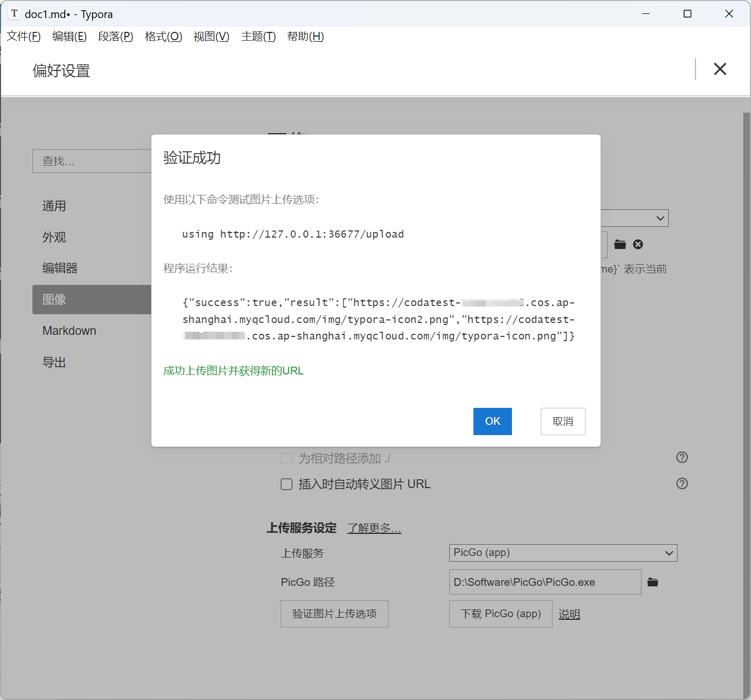Viewport: 751px width, 700px height.
Task: Close the Typora window
Action: click(729, 14)
